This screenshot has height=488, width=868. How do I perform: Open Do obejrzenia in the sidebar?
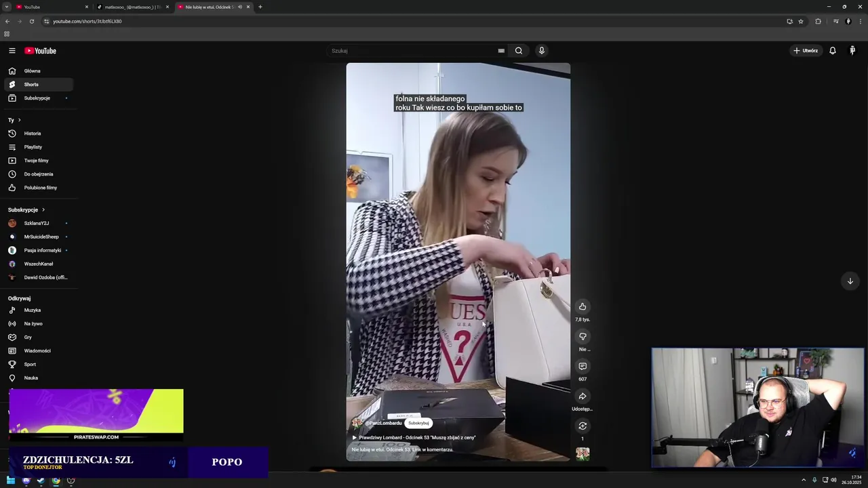tap(38, 174)
